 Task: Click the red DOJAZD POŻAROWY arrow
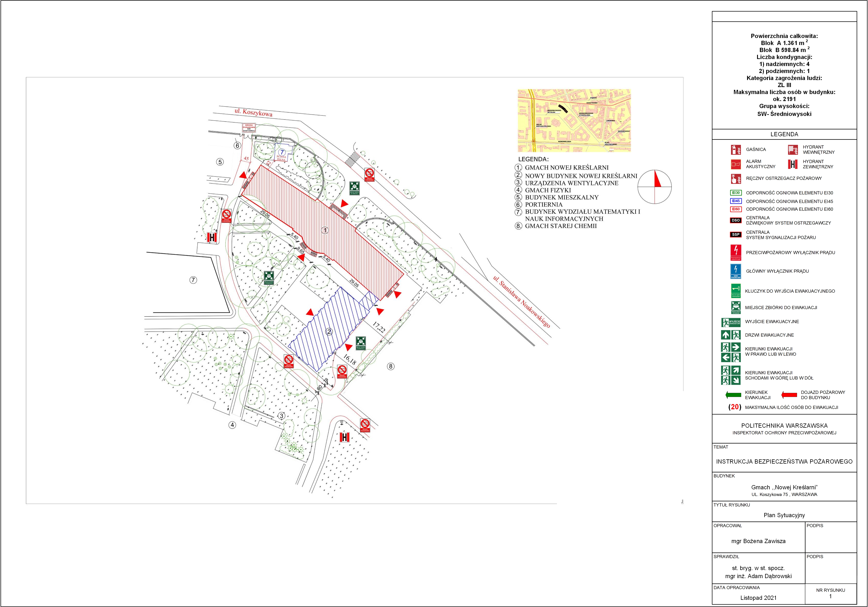[789, 395]
